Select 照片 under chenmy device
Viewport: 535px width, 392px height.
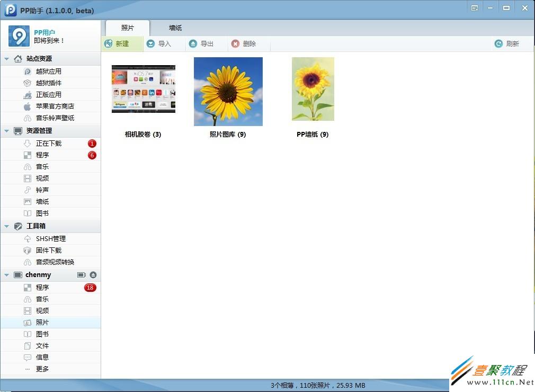(x=50, y=323)
